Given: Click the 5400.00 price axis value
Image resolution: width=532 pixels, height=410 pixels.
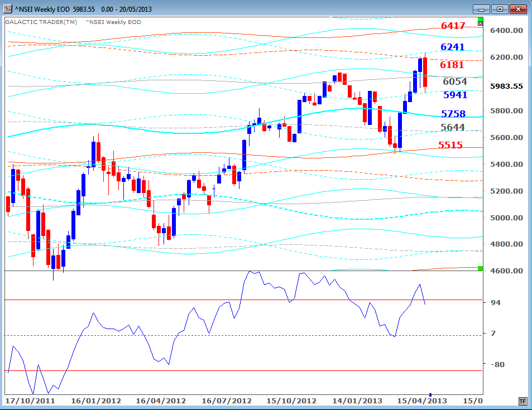Looking at the screenshot, I should click(506, 165).
